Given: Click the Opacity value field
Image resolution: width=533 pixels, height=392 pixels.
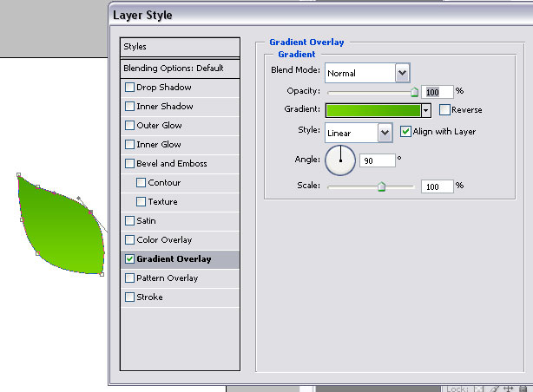Looking at the screenshot, I should [x=438, y=92].
